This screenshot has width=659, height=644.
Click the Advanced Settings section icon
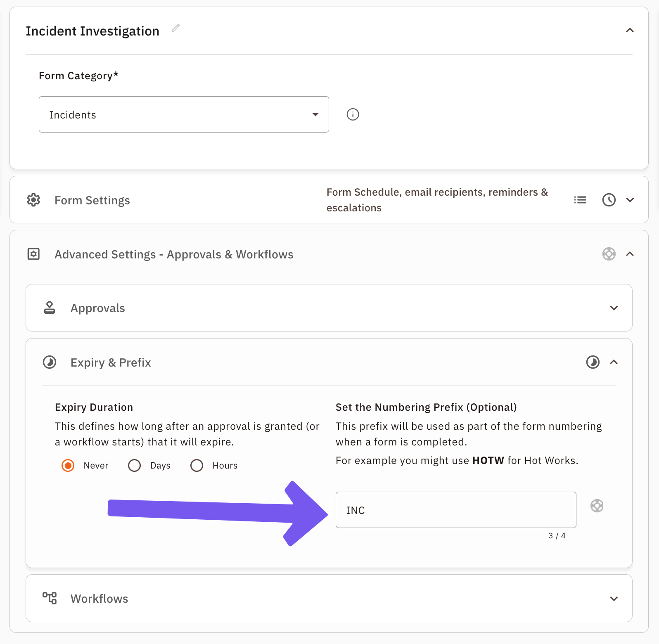pos(33,254)
